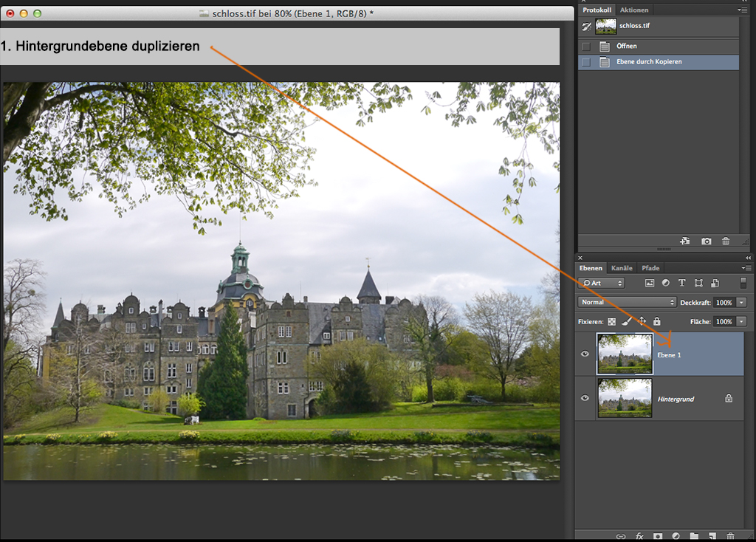
Task: Open the Aktionen tab
Action: coord(634,10)
